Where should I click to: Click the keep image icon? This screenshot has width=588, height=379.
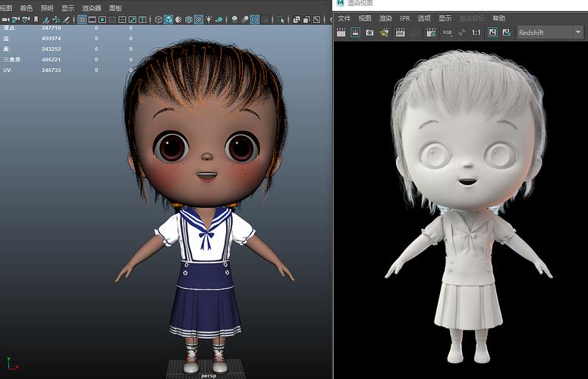[492, 33]
